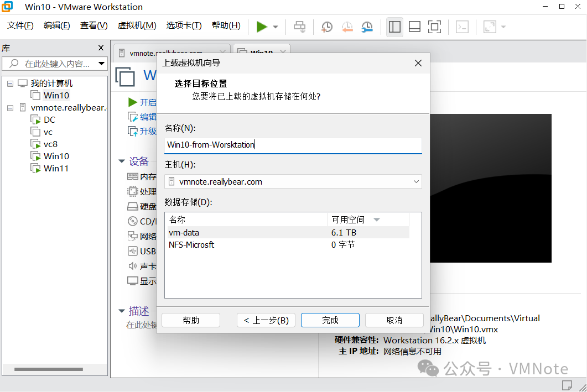587x392 pixels.
Task: Click the memory device icon
Action: (133, 176)
